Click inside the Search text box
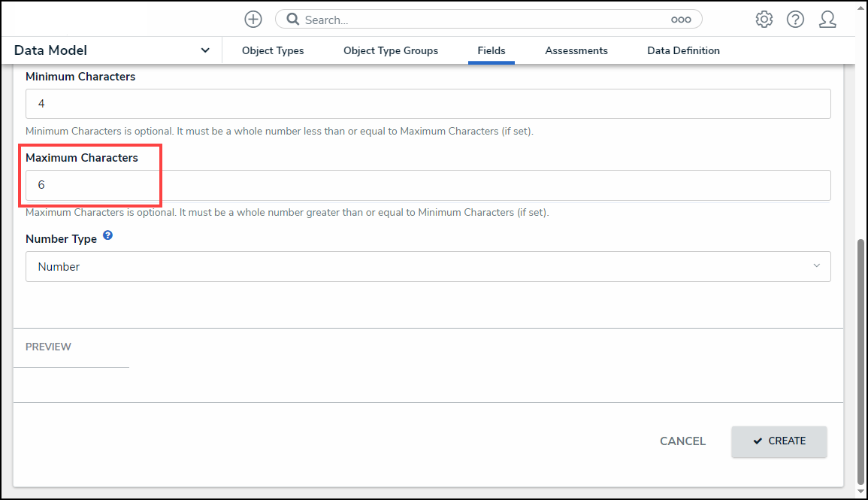The width and height of the screenshot is (868, 500). click(481, 20)
